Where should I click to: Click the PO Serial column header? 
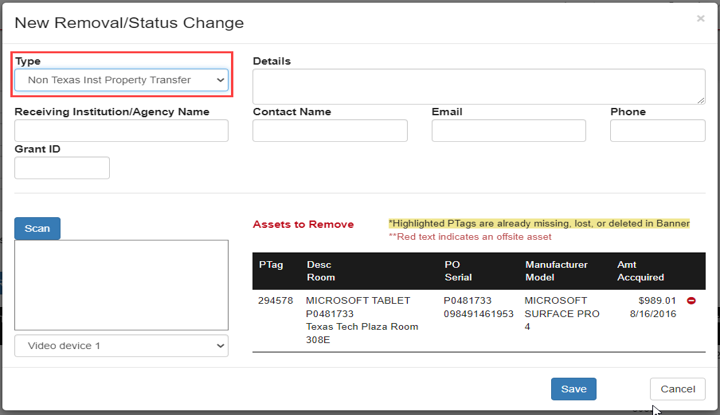(x=458, y=271)
